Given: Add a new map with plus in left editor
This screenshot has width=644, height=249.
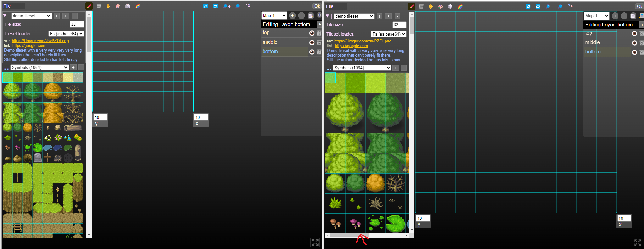Looking at the screenshot, I should (292, 15).
